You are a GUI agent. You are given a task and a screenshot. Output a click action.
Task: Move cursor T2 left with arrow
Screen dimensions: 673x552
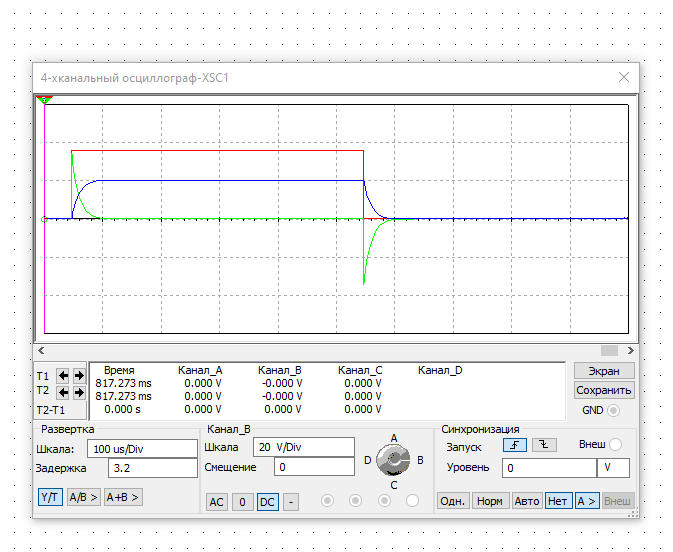click(64, 392)
